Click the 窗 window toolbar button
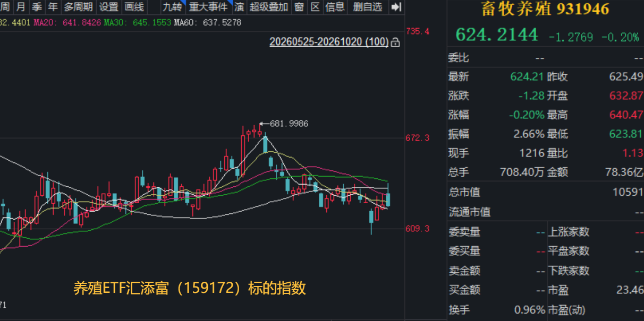Screen dimensions: 644x321 coord(299,7)
